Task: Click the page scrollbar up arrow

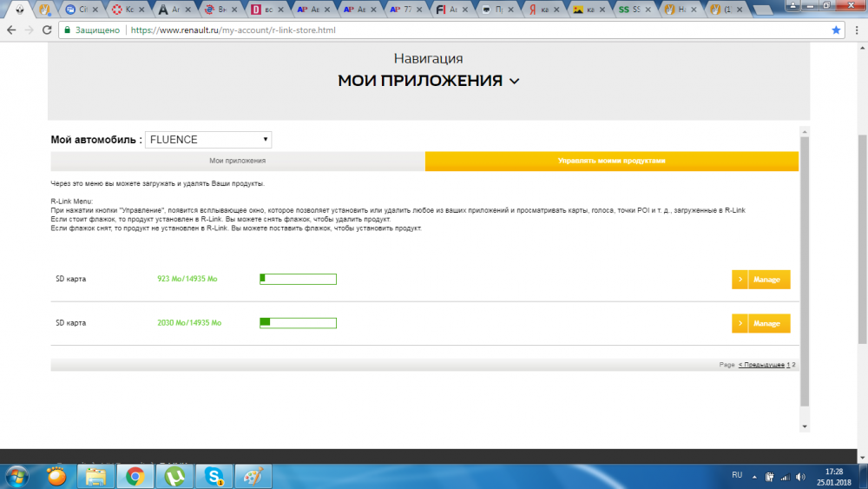Action: (863, 49)
